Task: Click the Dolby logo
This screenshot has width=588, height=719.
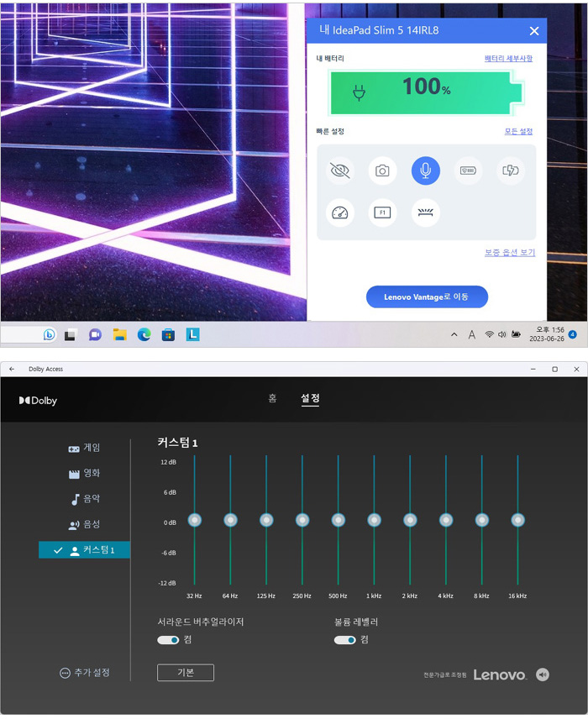Action: tap(38, 401)
